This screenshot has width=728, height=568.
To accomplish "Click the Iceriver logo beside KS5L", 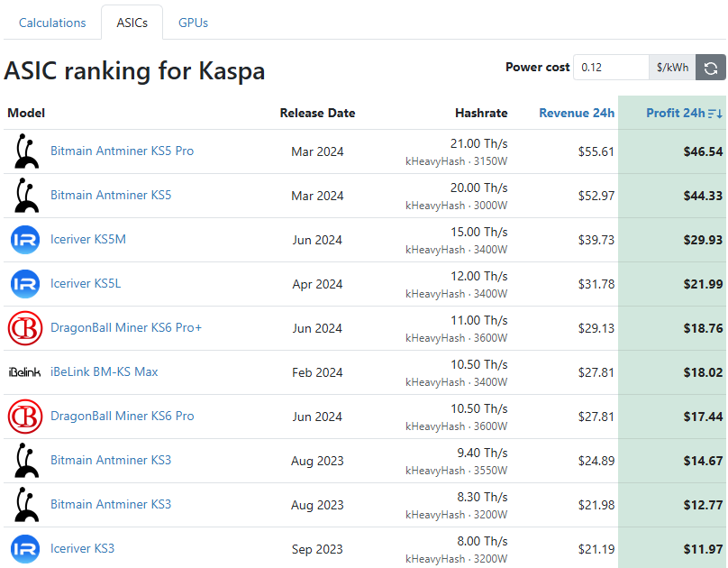I will pos(25,284).
